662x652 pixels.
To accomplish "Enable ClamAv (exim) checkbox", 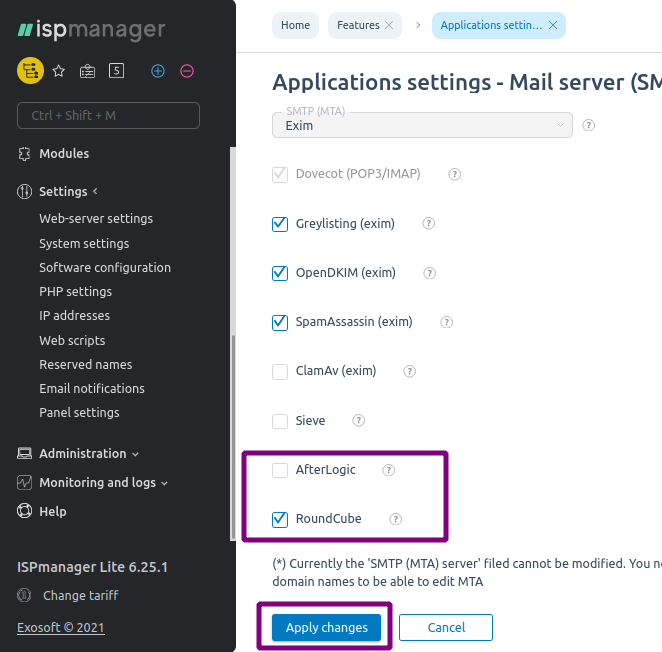I will pyautogui.click(x=280, y=372).
